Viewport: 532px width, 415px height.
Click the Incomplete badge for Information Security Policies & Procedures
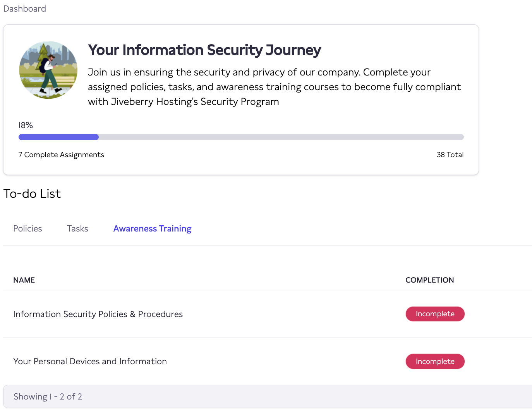pos(435,314)
